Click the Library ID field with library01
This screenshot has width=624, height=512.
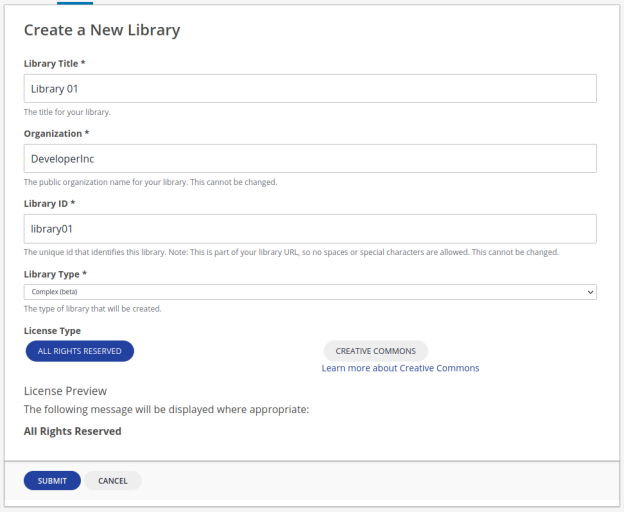click(310, 229)
